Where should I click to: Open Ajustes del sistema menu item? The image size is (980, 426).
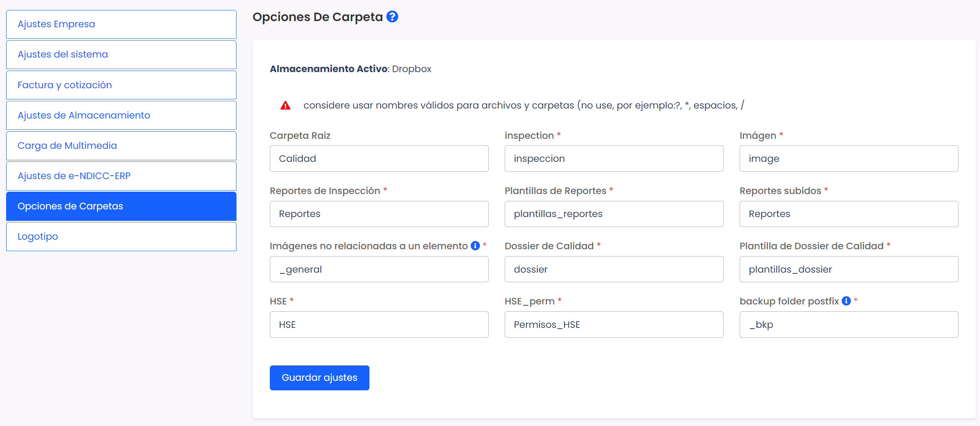coord(121,54)
